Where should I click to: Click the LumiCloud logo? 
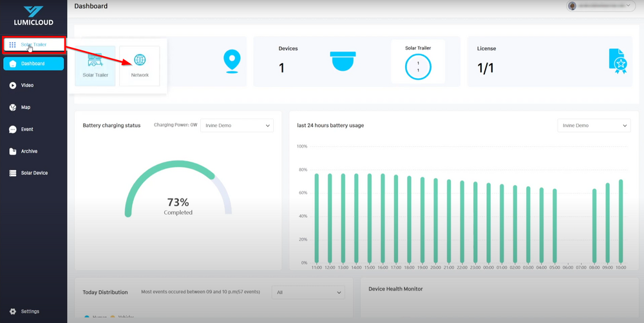(33, 15)
